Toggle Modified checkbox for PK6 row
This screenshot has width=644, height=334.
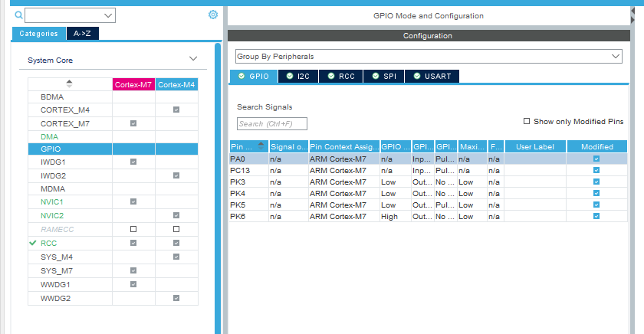(596, 216)
